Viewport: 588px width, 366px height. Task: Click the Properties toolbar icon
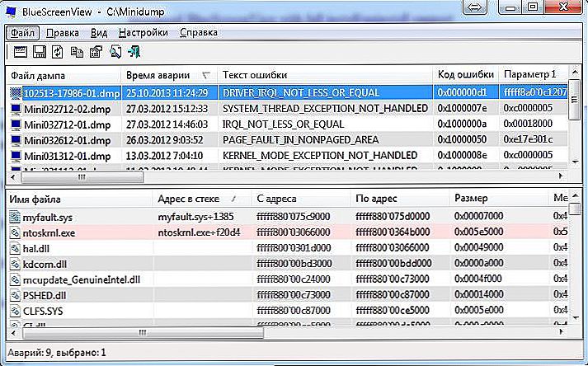pos(96,52)
